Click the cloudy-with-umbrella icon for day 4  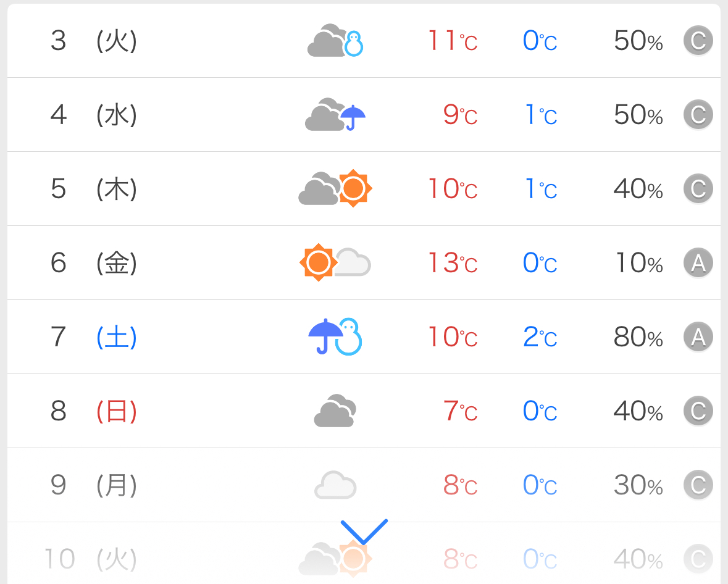[335, 115]
